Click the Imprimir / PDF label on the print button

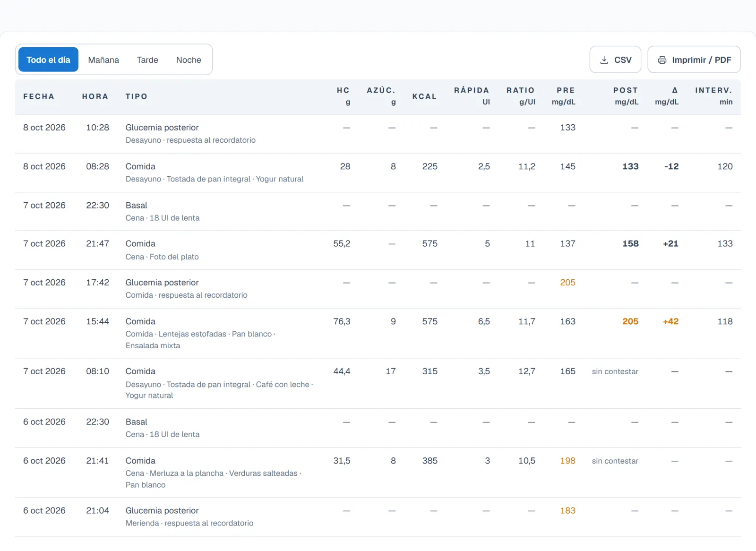point(702,60)
